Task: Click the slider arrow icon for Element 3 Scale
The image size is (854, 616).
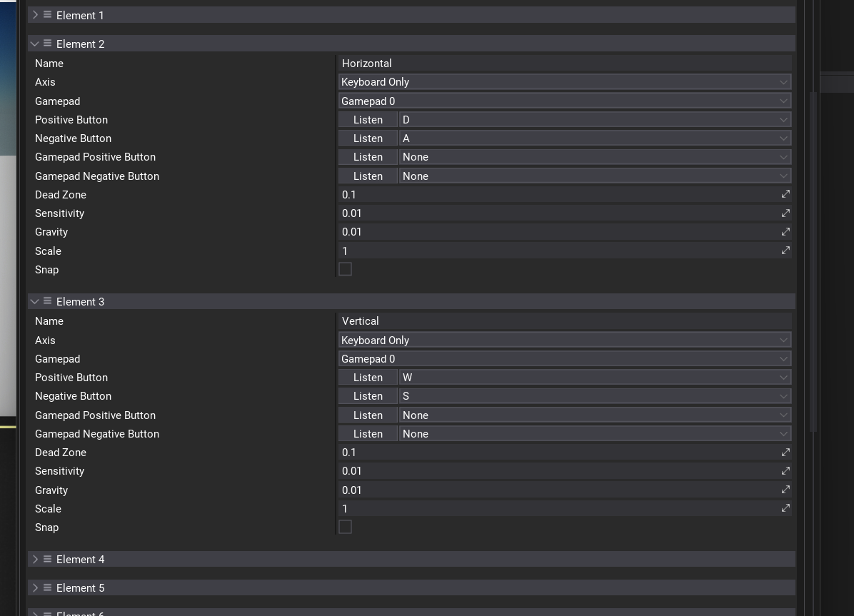Action: (785, 508)
